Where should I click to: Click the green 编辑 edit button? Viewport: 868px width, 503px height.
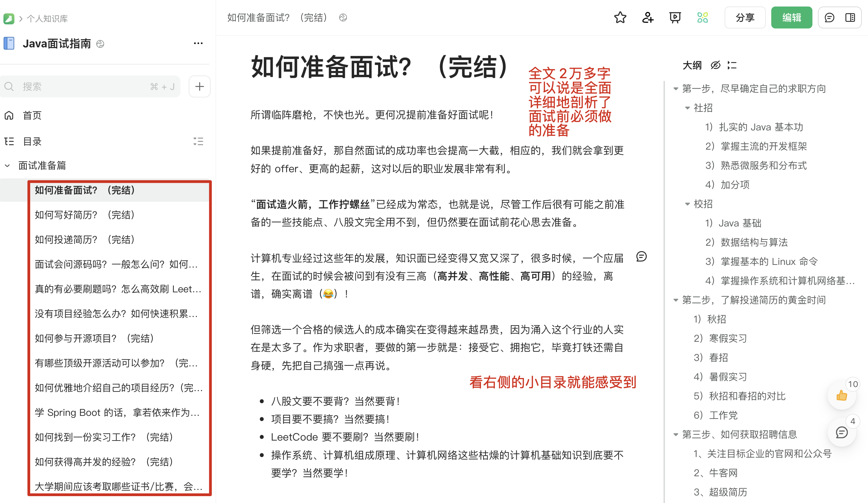tap(791, 17)
